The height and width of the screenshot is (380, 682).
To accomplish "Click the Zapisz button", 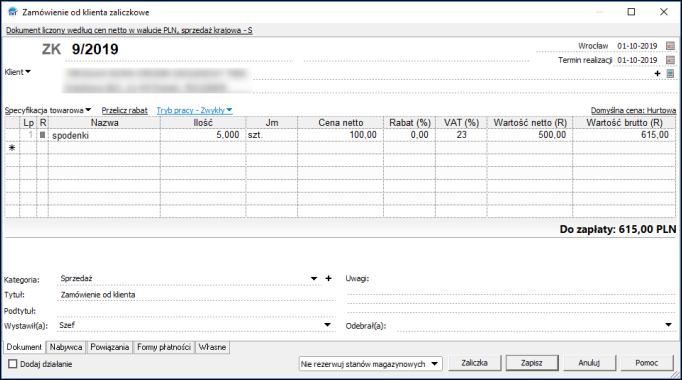I will [x=532, y=363].
